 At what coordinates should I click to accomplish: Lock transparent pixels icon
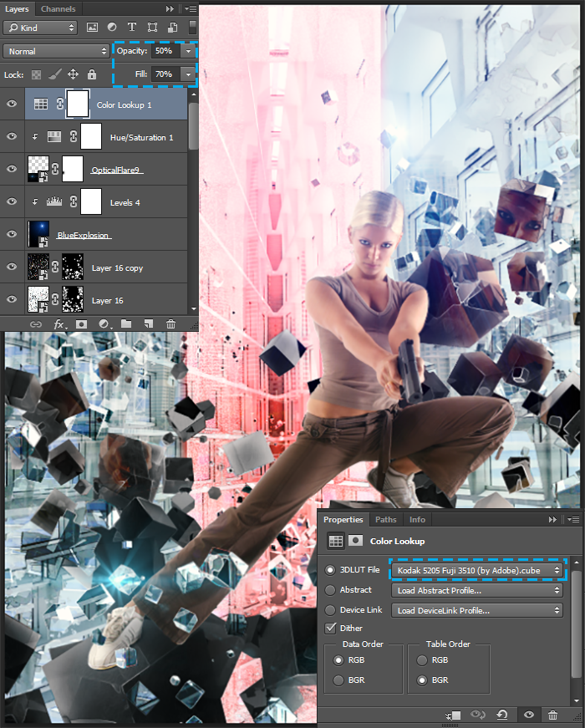(x=36, y=74)
